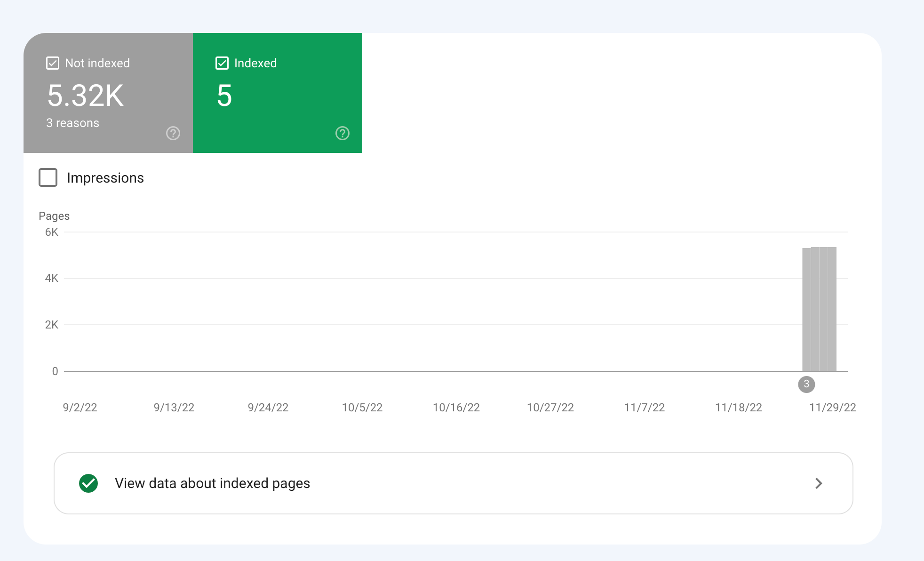Select the Indexed tab card
Screen dimensions: 924x561
[x=278, y=92]
